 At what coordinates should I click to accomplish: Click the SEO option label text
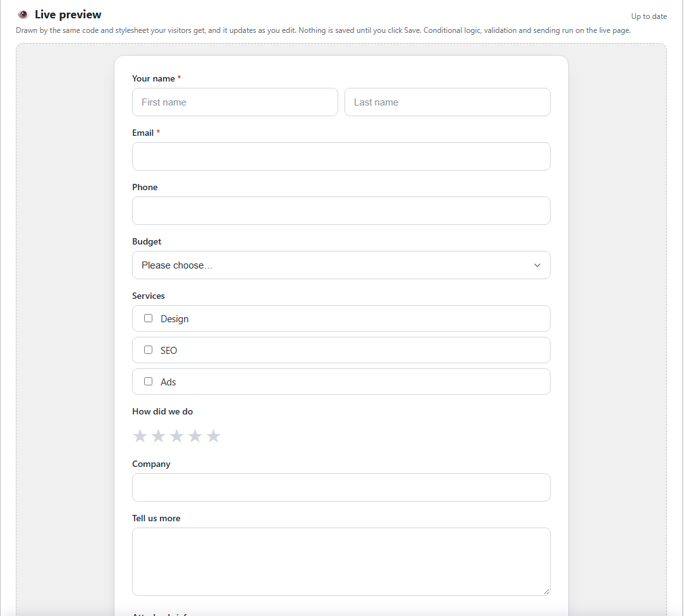(x=169, y=351)
